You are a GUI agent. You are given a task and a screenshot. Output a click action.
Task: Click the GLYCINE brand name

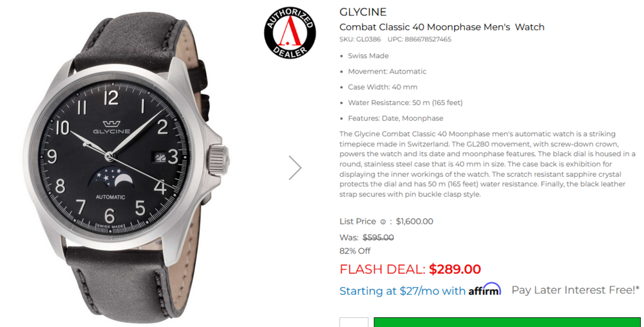coord(363,12)
